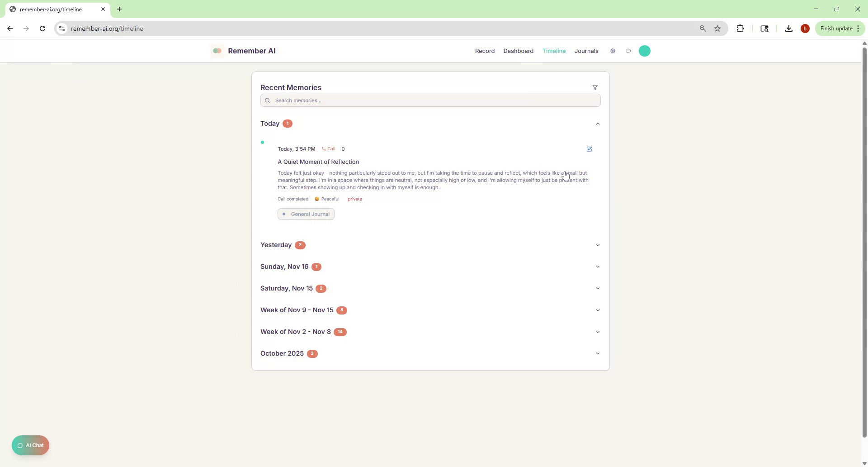Open the profile avatar circle
This screenshot has width=868, height=467.
[644, 51]
